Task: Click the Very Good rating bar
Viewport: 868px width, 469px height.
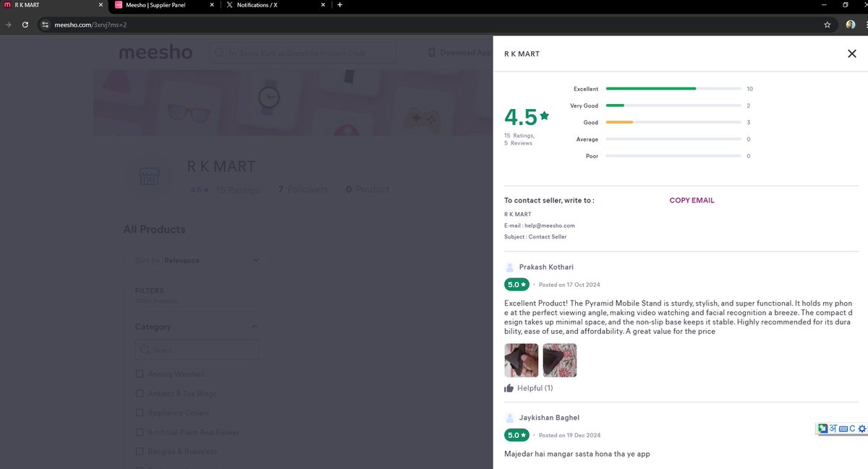Action: pyautogui.click(x=673, y=106)
